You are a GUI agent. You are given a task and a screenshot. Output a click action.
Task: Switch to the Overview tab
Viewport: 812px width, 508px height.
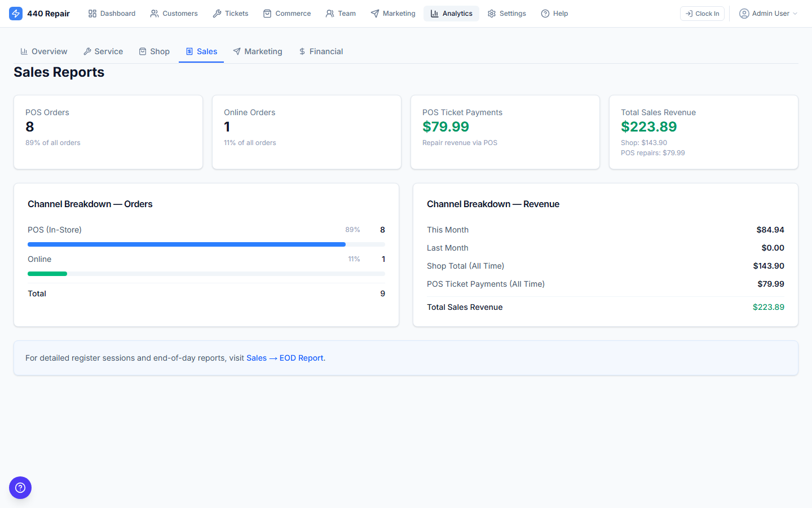[43, 51]
